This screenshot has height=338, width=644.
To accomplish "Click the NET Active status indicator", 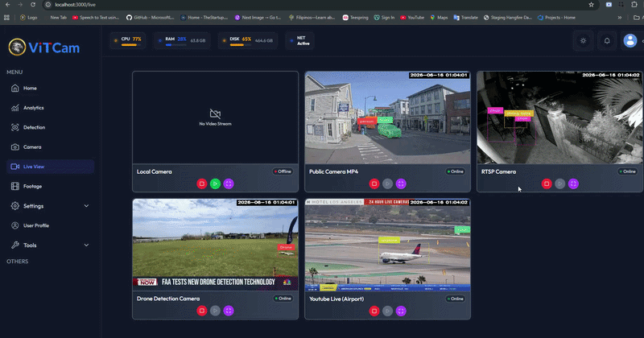I will [x=300, y=41].
